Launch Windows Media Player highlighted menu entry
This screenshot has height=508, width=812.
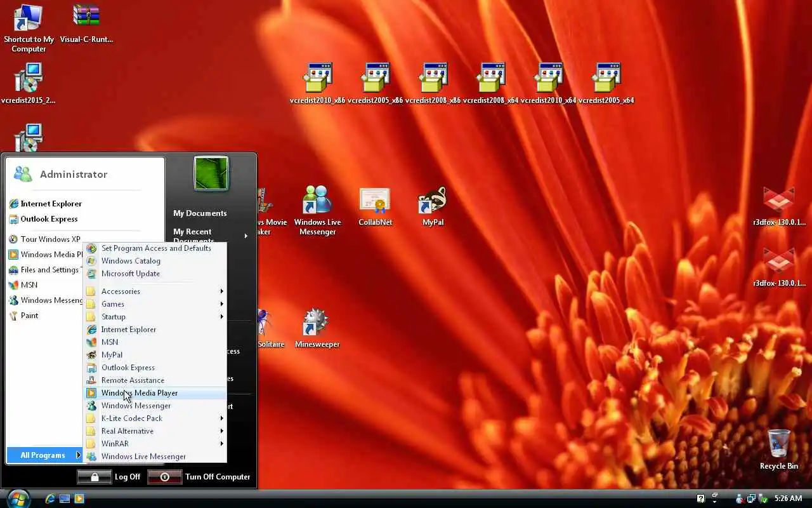[x=155, y=393]
